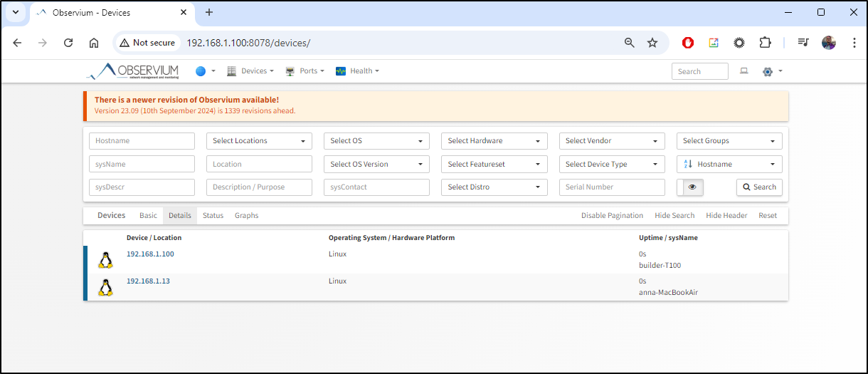868x374 pixels.
Task: Open the Select Featureset dropdown
Action: (494, 164)
